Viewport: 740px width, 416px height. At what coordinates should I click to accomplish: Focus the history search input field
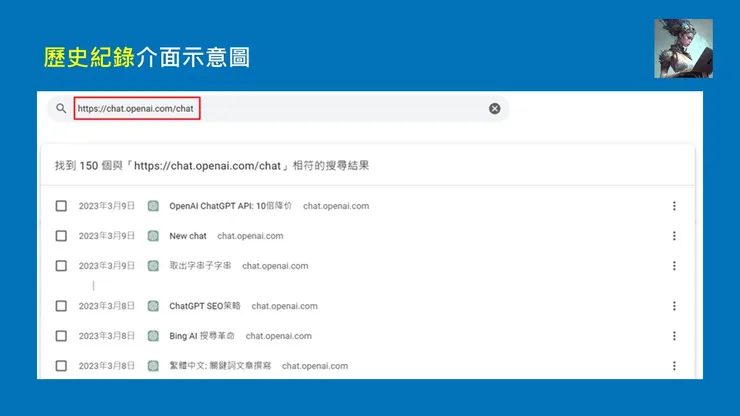tap(278, 109)
